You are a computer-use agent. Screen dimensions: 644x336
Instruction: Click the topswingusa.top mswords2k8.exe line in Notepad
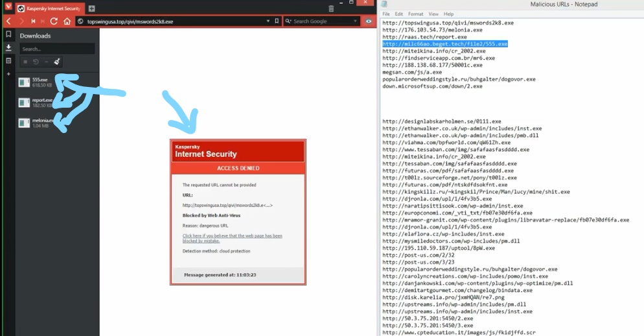[x=448, y=23]
